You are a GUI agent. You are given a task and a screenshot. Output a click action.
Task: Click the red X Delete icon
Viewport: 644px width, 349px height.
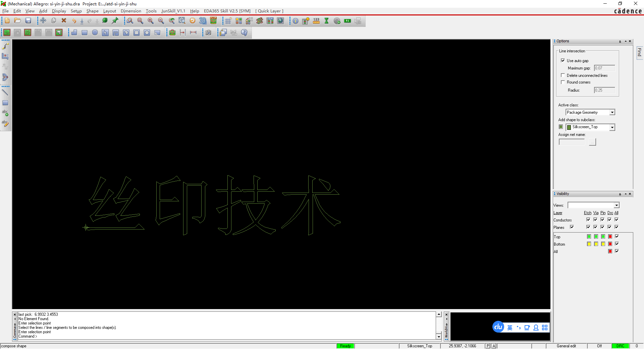(x=64, y=21)
